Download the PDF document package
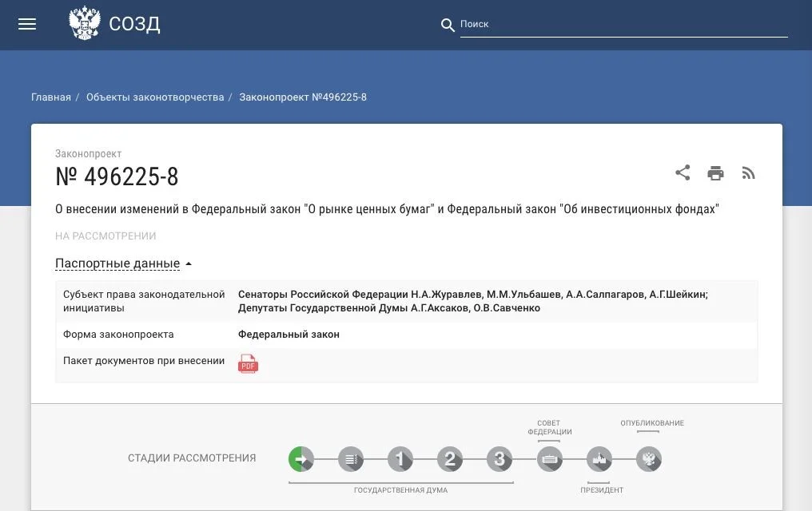The image size is (812, 511). pos(248,363)
